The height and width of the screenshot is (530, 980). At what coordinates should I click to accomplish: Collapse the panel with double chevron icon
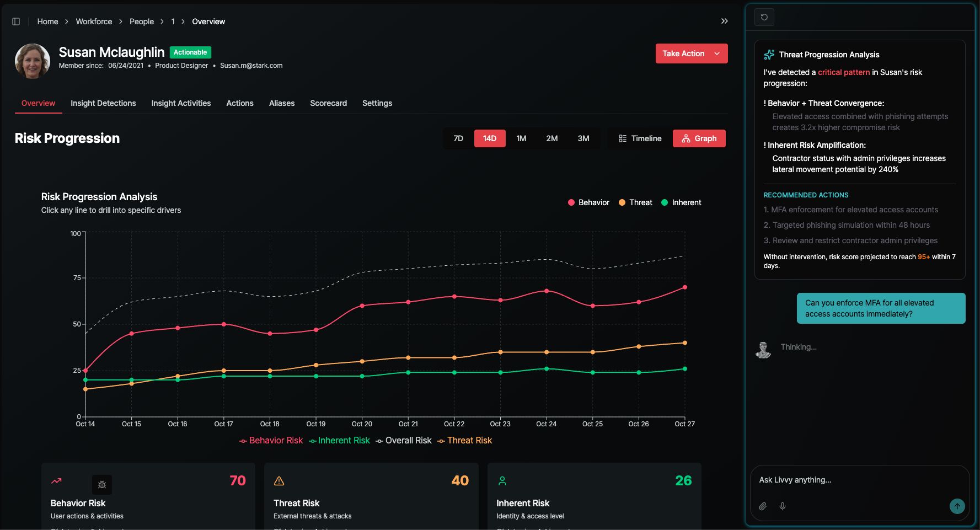724,22
